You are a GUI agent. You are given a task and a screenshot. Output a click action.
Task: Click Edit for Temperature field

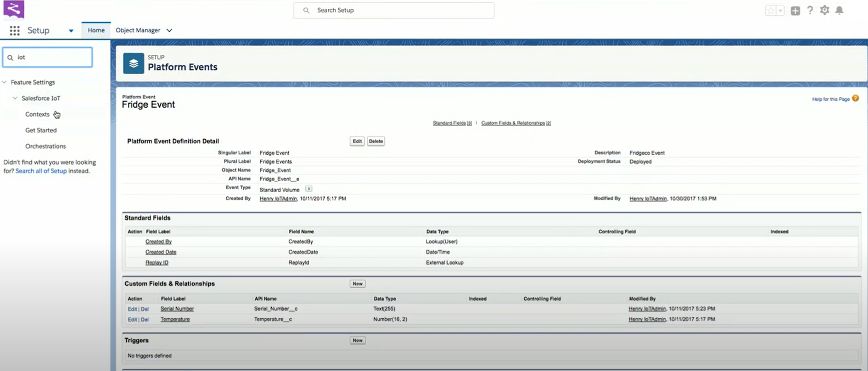(132, 319)
